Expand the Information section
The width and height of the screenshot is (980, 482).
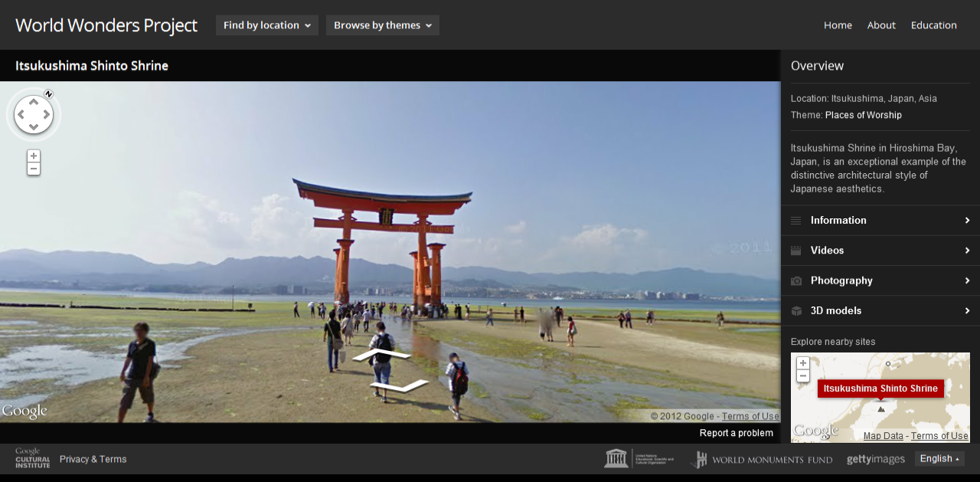pyautogui.click(x=880, y=221)
